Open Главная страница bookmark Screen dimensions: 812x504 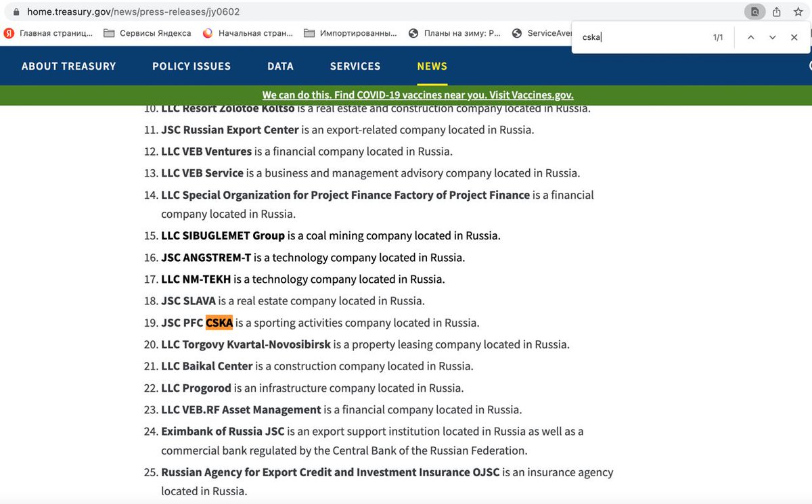click(48, 32)
